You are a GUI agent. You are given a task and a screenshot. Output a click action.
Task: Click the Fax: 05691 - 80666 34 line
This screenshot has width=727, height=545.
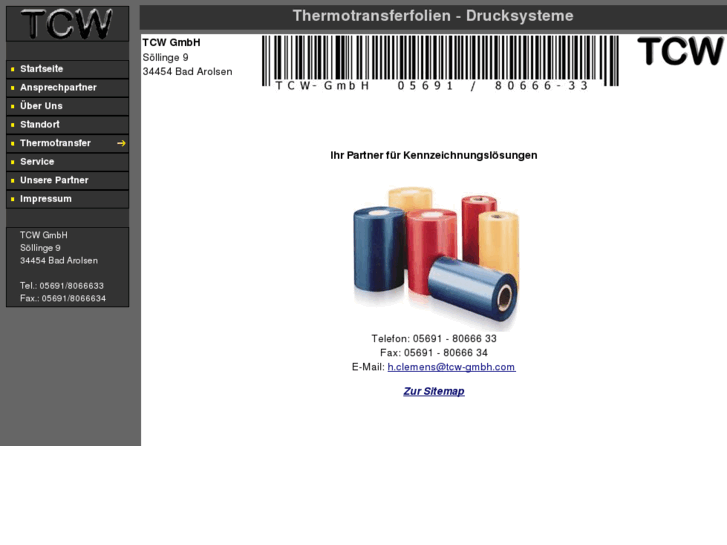point(434,353)
